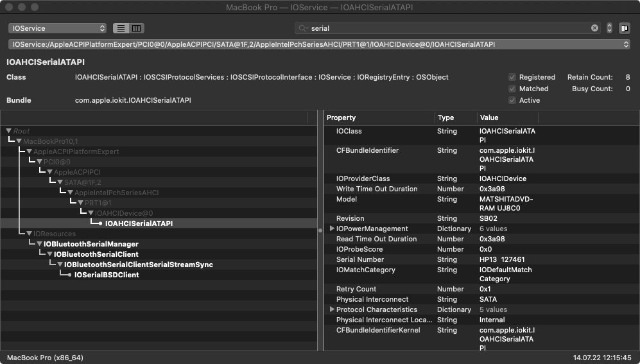Select the IOMatchCategory property row

pyautogui.click(x=481, y=274)
